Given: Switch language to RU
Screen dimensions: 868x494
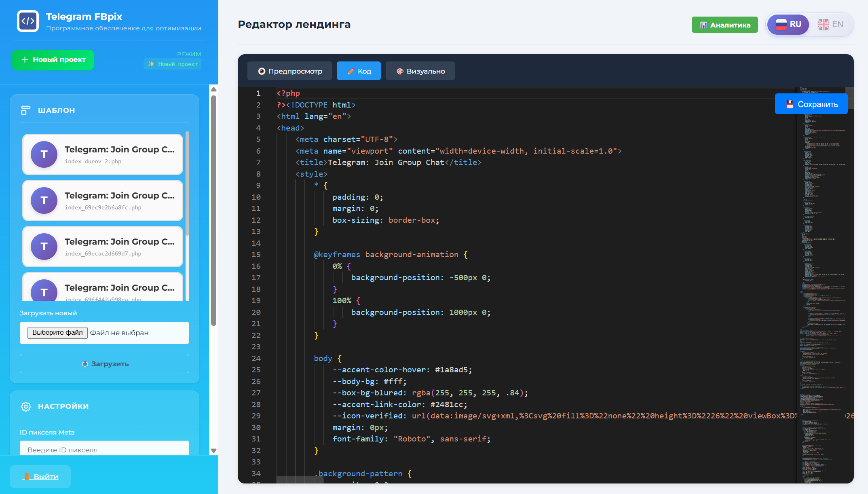Looking at the screenshot, I should pos(788,25).
